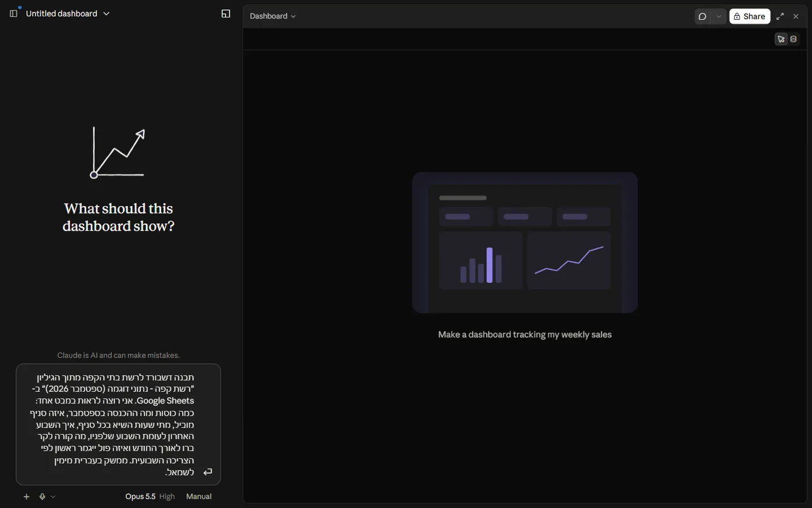Image resolution: width=812 pixels, height=508 pixels.
Task: Start voice input with the microphone icon
Action: [x=42, y=496]
